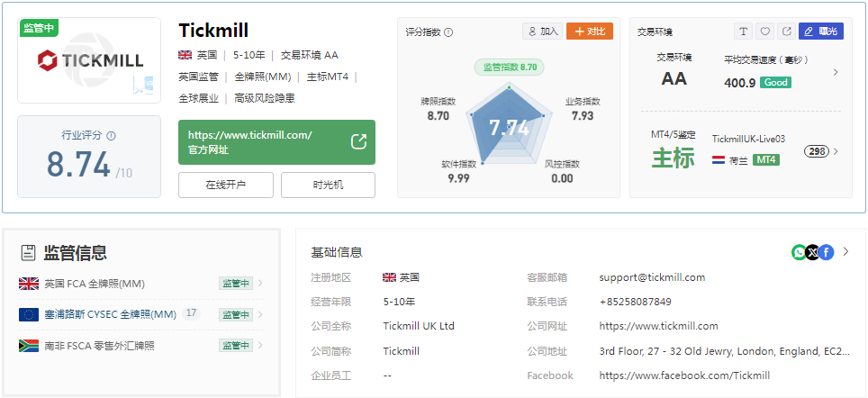Click the 监管信息 document icon
Image resolution: width=868 pixels, height=398 pixels.
[28, 253]
